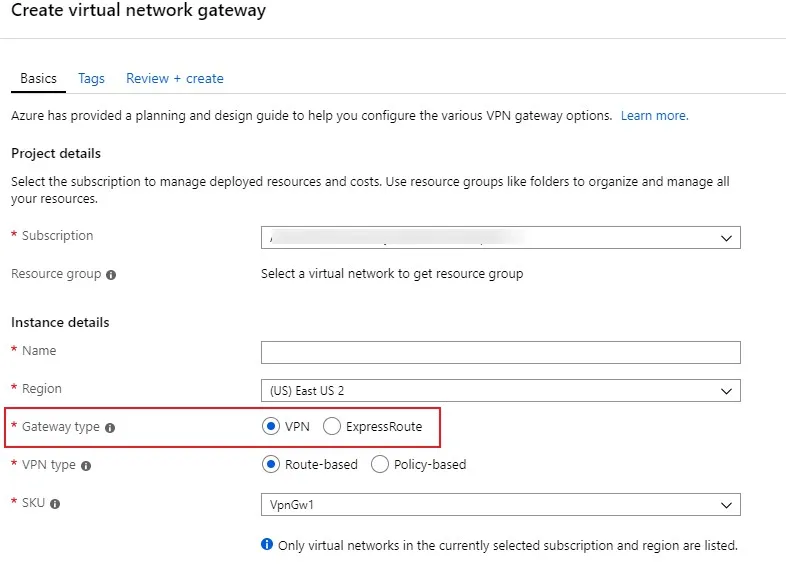
Task: Go to the Review + create tab
Action: coord(175,78)
